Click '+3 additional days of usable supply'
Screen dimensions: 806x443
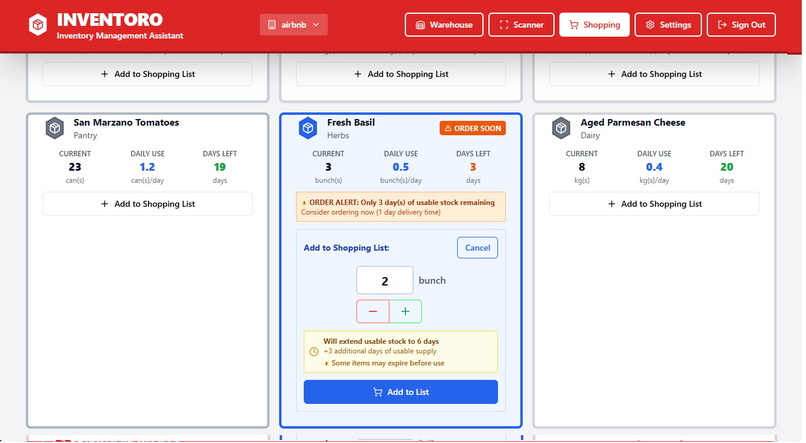(x=380, y=352)
